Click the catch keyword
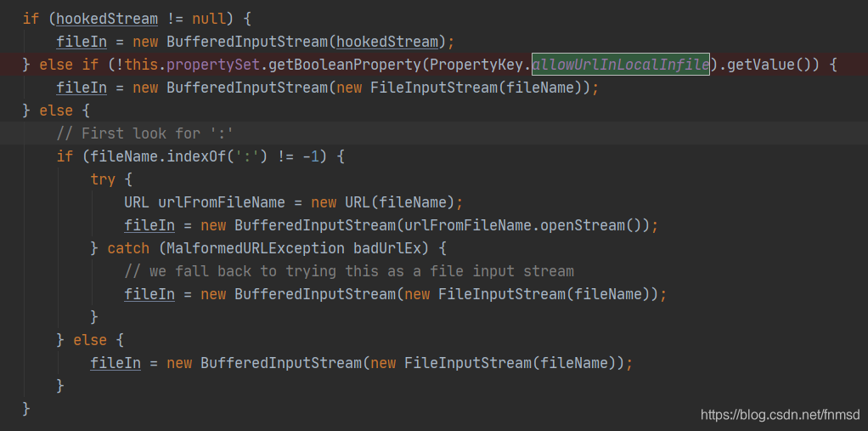This screenshot has width=868, height=431. pos(128,248)
